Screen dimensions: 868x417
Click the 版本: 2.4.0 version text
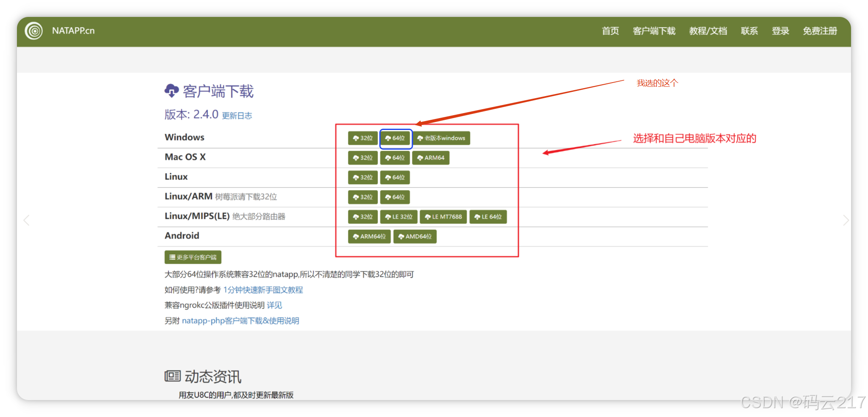click(x=192, y=114)
